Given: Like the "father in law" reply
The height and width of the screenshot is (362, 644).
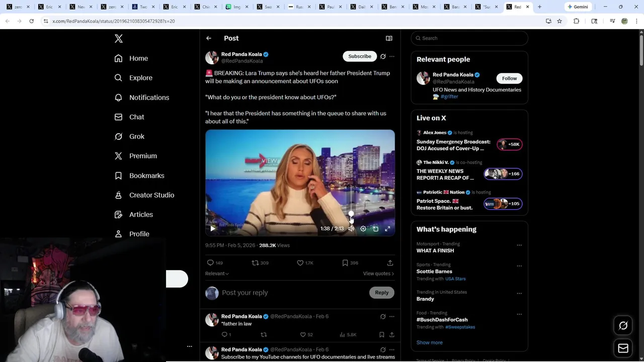Looking at the screenshot, I should click(306, 335).
